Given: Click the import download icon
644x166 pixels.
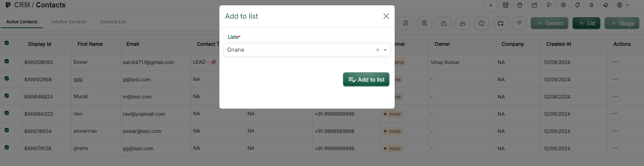Looking at the screenshot, I should click(x=463, y=23).
